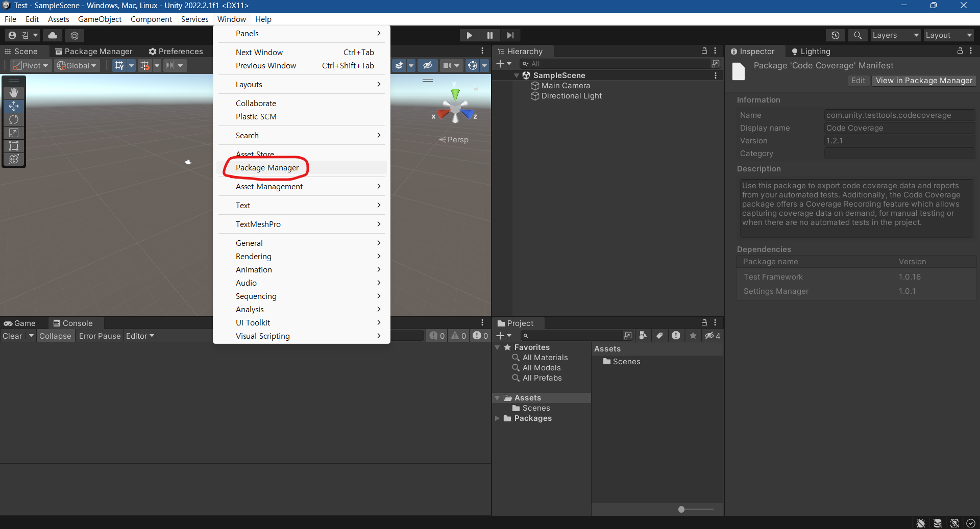Click Search by Import Log Type
Viewport: 980px width, 529px height.
tap(676, 335)
